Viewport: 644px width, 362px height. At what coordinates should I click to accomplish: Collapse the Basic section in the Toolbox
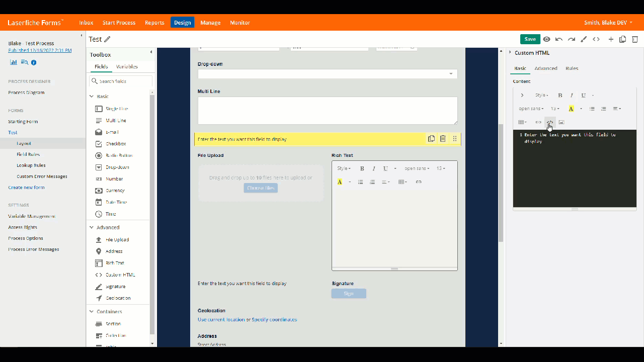pyautogui.click(x=92, y=96)
